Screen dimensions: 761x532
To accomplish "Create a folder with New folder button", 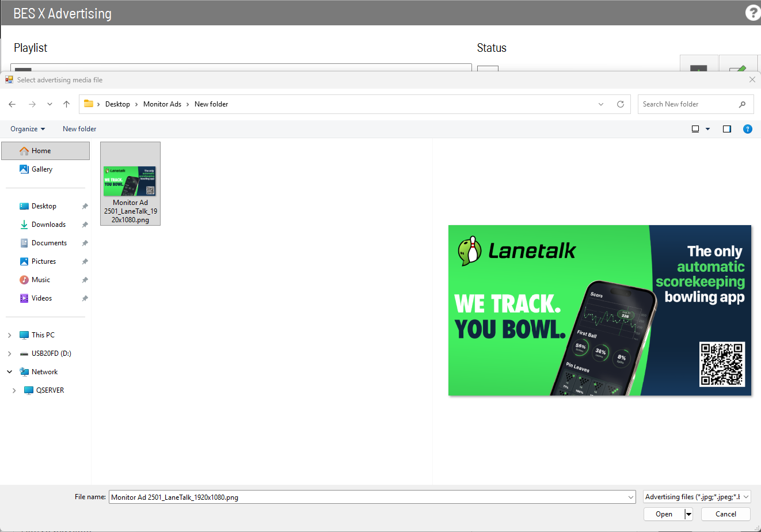I will (x=79, y=129).
